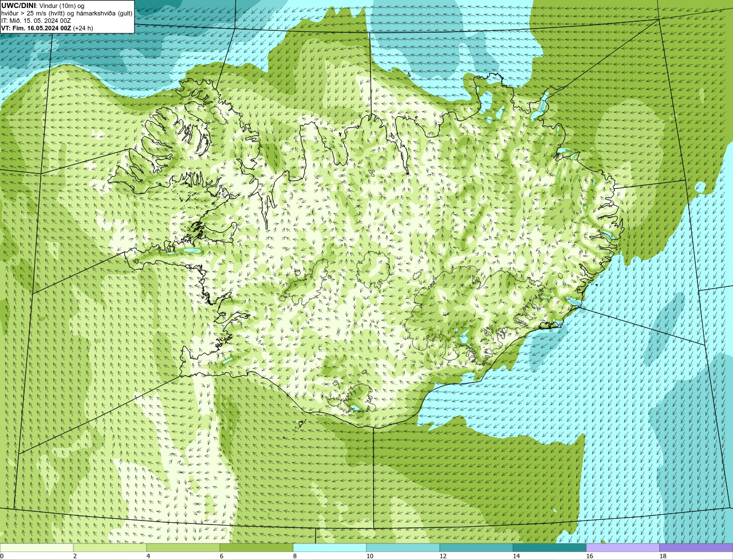Click the scale label '18'
Viewport: 733px width, 560px height.
tap(663, 556)
